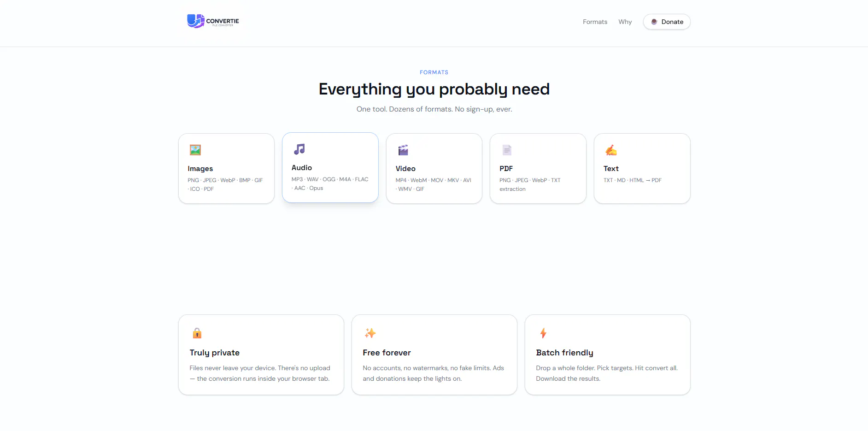868x431 pixels.
Task: Click the Batch friendly lightning icon
Action: (543, 333)
